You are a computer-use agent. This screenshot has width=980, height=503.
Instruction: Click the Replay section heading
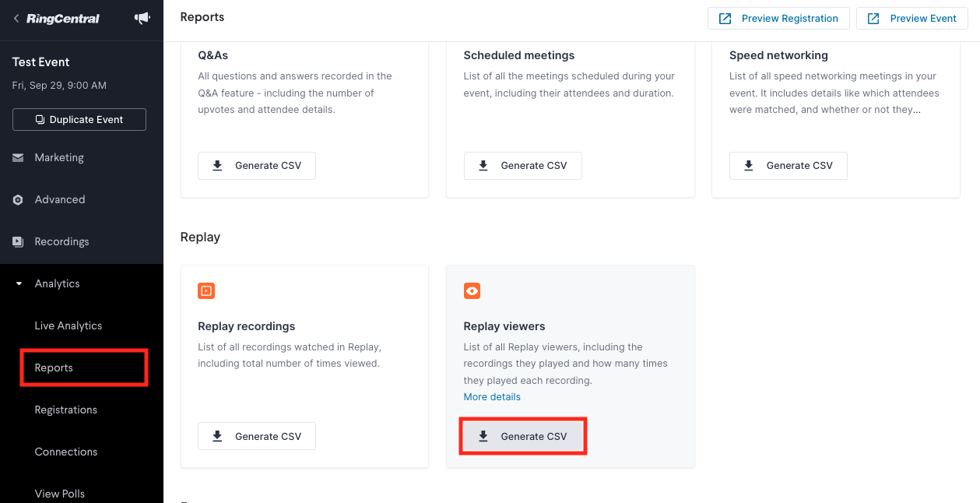(x=200, y=237)
